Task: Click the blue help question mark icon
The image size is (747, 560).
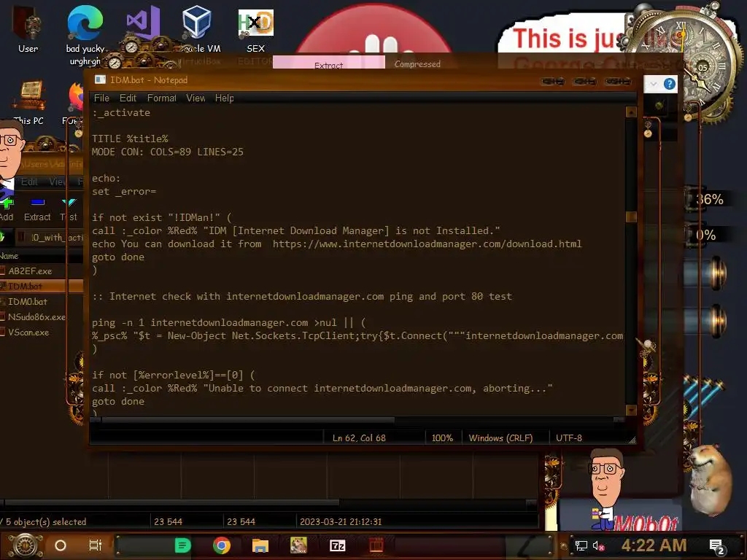Action: tap(670, 85)
